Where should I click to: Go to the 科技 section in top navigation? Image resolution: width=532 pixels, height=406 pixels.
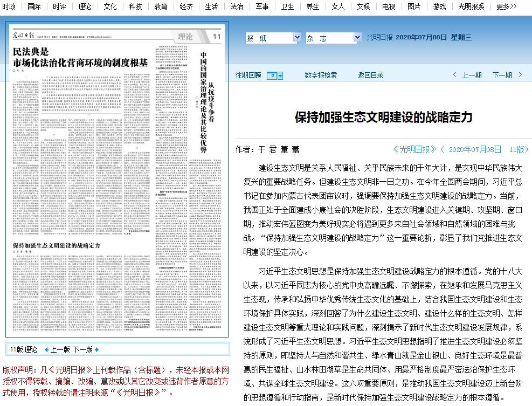(x=136, y=6)
